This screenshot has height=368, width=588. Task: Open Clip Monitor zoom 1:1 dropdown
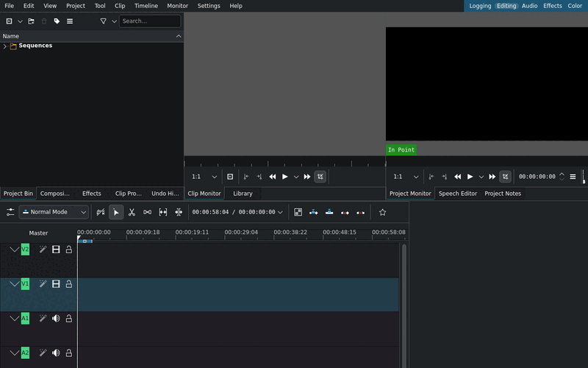(204, 177)
